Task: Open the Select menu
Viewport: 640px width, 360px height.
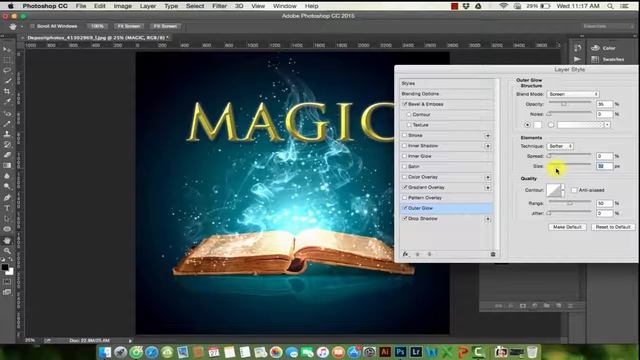Action: 195,6
